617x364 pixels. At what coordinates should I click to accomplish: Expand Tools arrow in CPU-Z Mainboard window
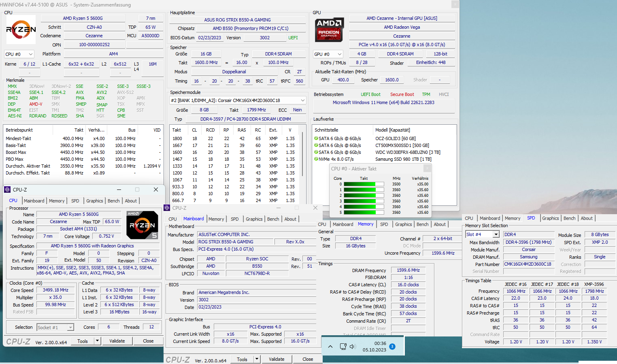point(257,359)
